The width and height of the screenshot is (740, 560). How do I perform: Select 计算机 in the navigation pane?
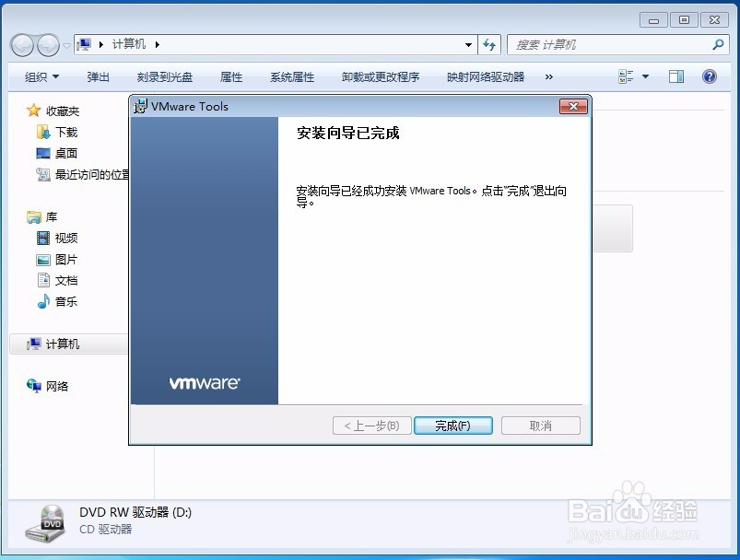pos(63,344)
